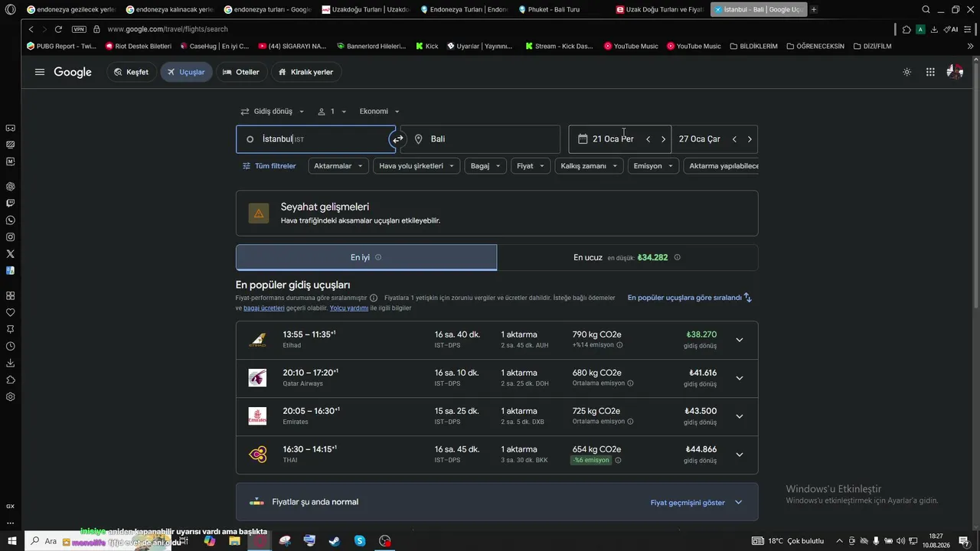Open emission info for the THAI flight
The width and height of the screenshot is (980, 551).
pos(618,461)
